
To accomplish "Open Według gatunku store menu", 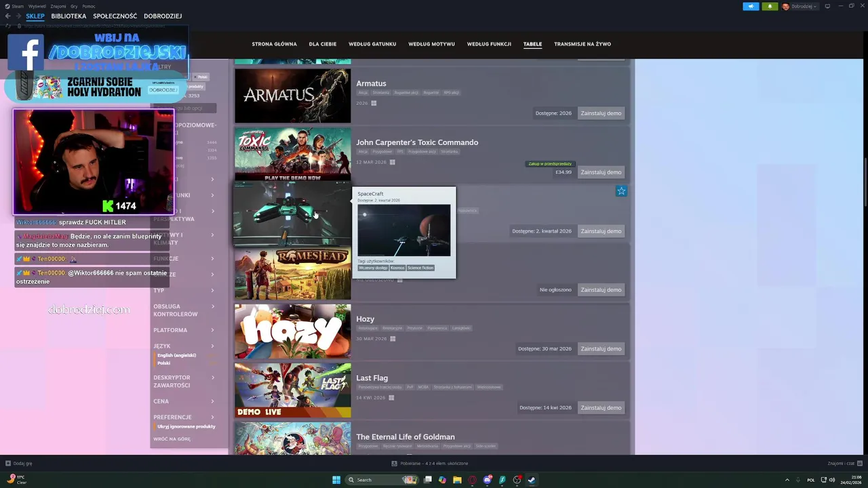I will (372, 44).
